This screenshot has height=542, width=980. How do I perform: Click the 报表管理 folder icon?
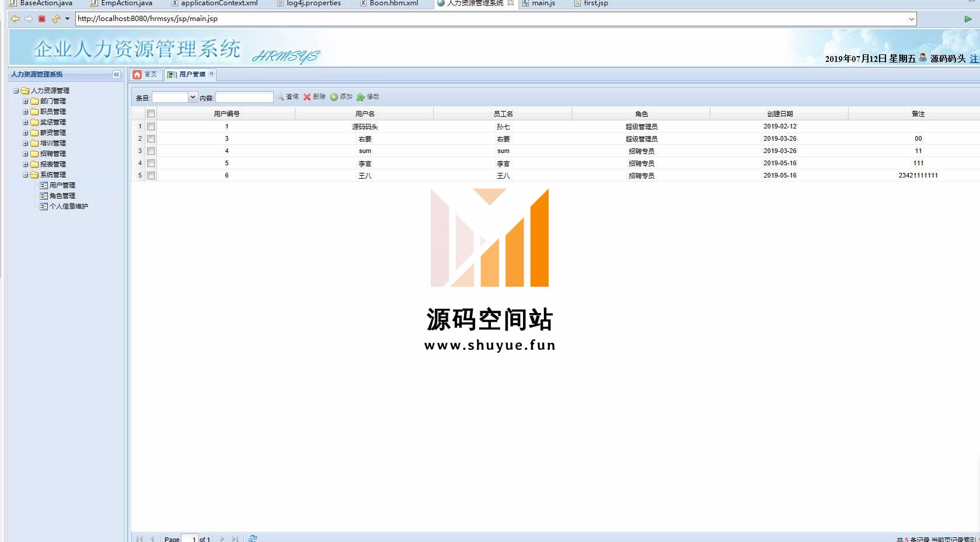coord(34,164)
